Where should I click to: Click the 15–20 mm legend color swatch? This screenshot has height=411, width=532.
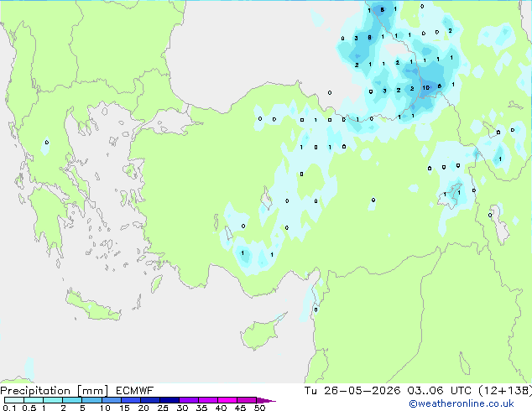click(130, 400)
